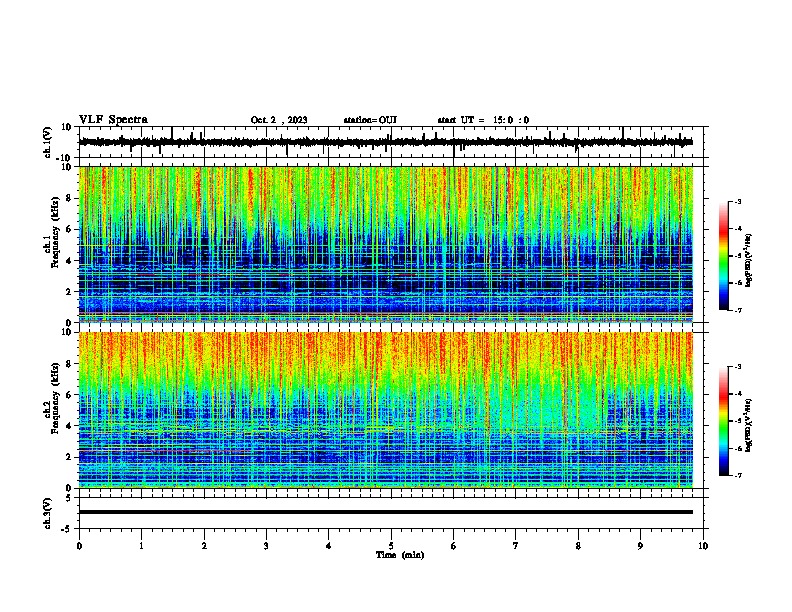Click the date 'Oct. 2, 2023' label
The image size is (792, 612).
pos(279,120)
